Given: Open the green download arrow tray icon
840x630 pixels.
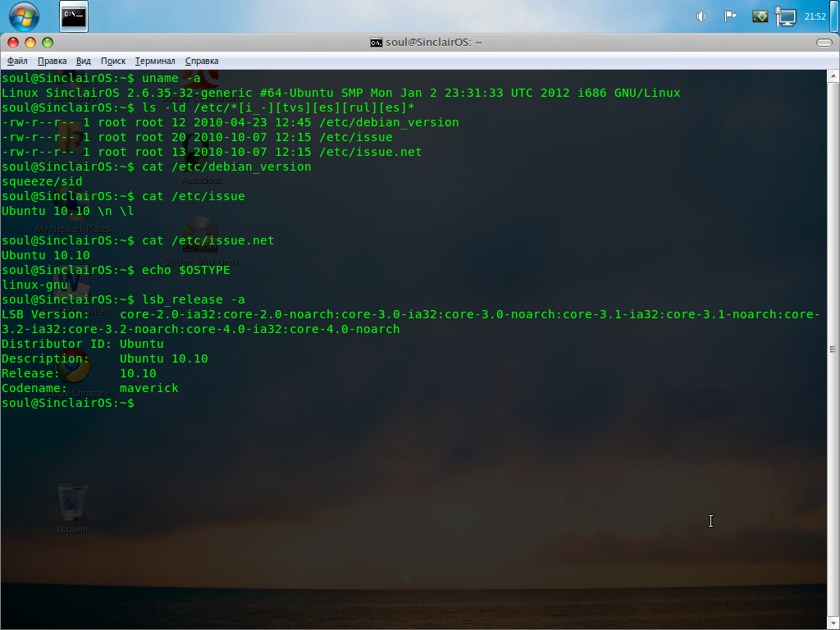Looking at the screenshot, I should [x=760, y=16].
